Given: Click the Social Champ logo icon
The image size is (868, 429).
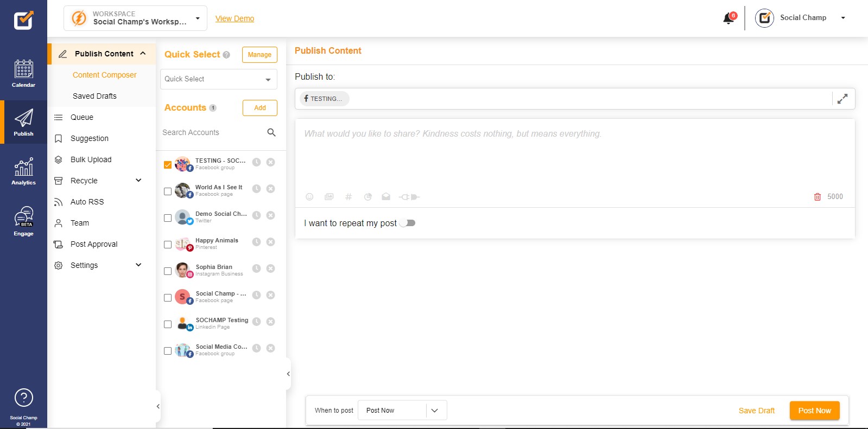Looking at the screenshot, I should tap(23, 21).
